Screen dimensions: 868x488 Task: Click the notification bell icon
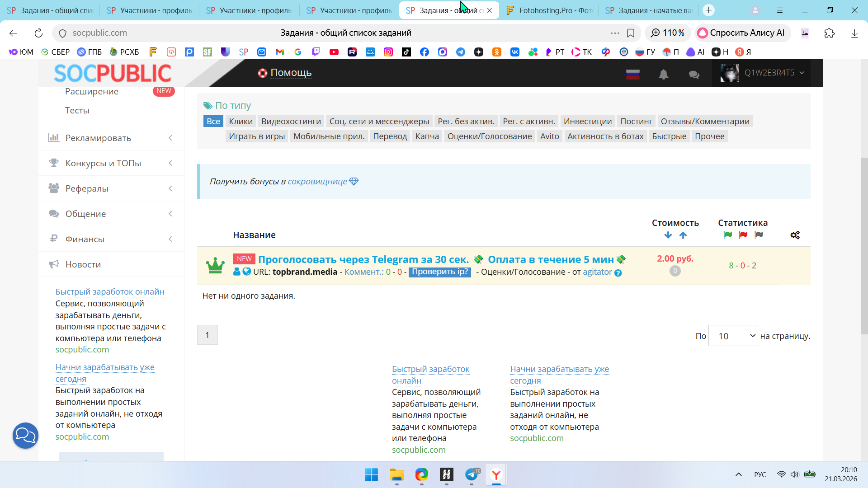(663, 75)
